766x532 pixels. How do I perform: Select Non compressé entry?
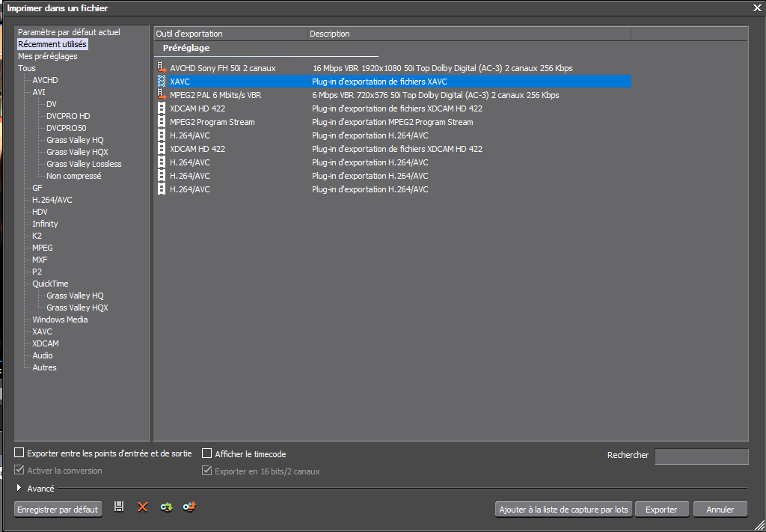[x=73, y=176]
